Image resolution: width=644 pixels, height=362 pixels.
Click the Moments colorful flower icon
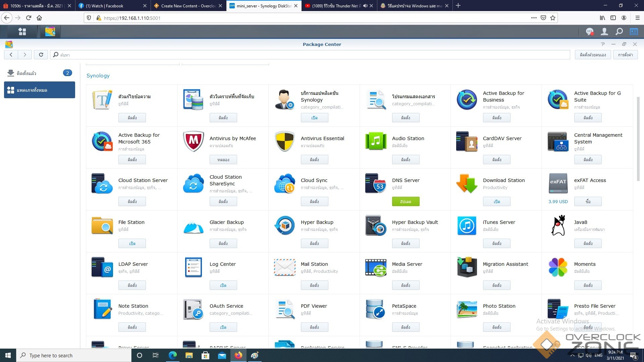click(557, 267)
